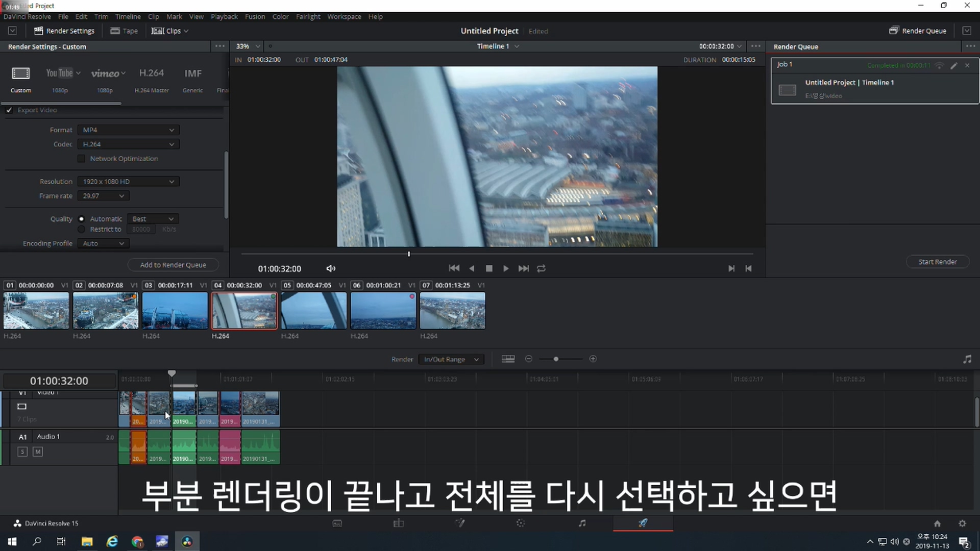The width and height of the screenshot is (980, 551).
Task: Open the Workspace menu
Action: click(344, 16)
